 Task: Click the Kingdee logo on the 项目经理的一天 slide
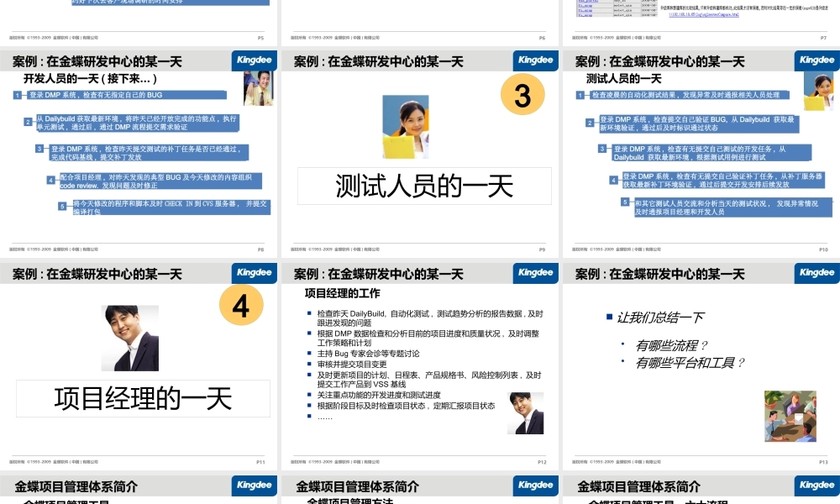tap(254, 273)
